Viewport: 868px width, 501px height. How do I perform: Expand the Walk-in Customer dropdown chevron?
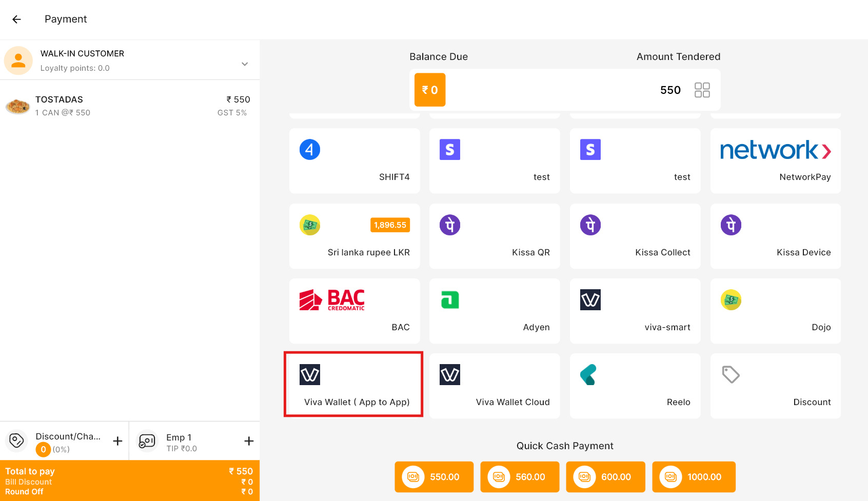click(x=245, y=64)
